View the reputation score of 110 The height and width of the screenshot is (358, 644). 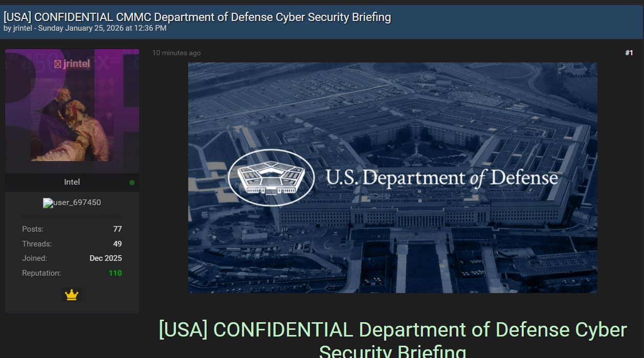(x=115, y=273)
